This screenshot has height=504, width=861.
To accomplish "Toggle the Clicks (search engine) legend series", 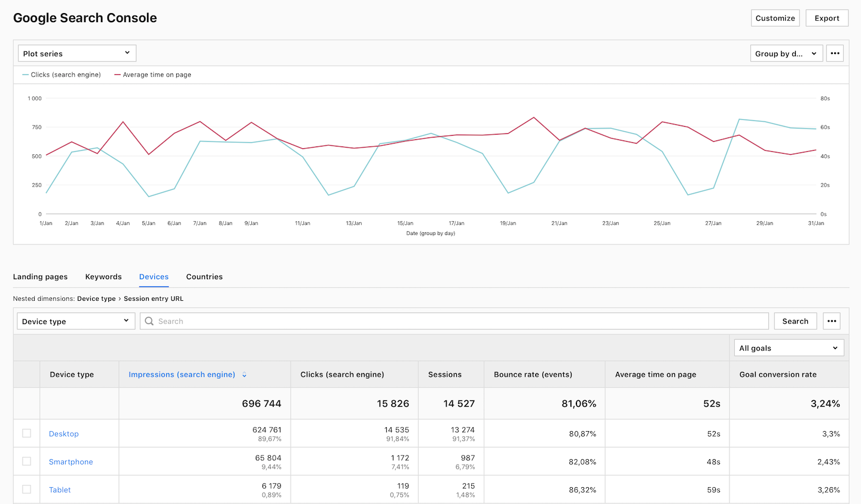I will [62, 75].
